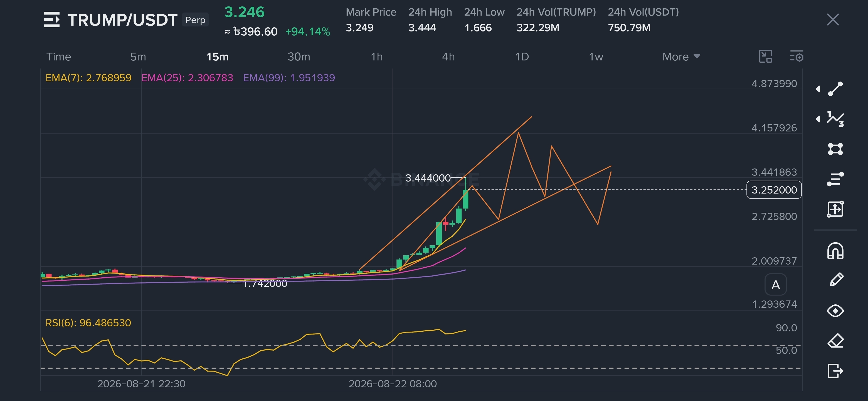Screen dimensions: 868x401
Task: Click the 1.742000 low price marker
Action: tap(265, 283)
